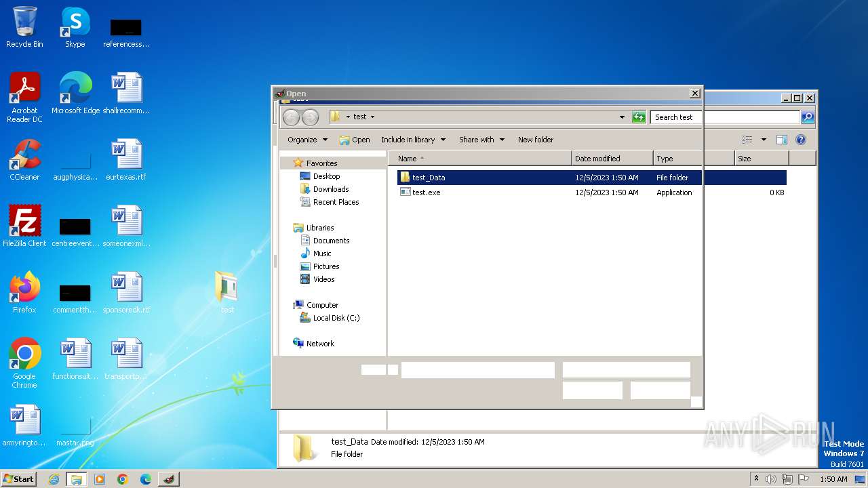
Task: Show hidden tray icons arrow
Action: (756, 479)
